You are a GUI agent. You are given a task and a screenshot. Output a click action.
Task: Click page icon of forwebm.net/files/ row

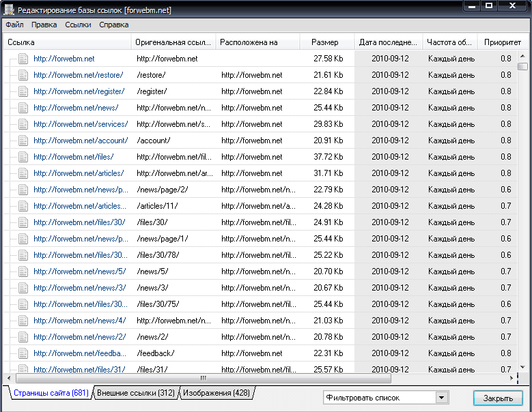coord(23,157)
